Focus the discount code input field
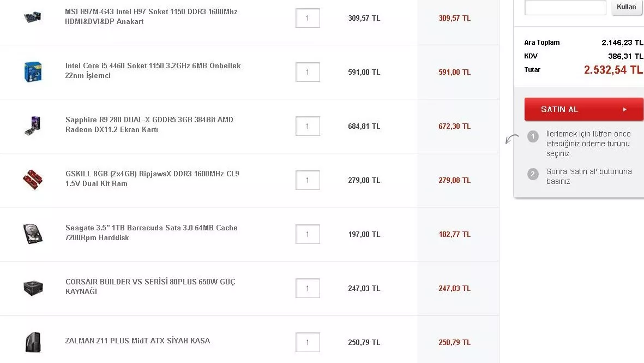 (565, 8)
